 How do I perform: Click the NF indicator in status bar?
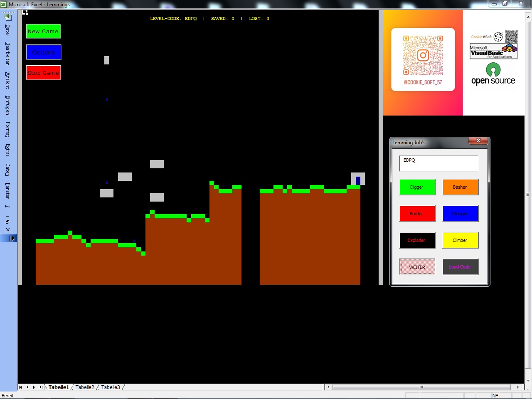(495, 396)
